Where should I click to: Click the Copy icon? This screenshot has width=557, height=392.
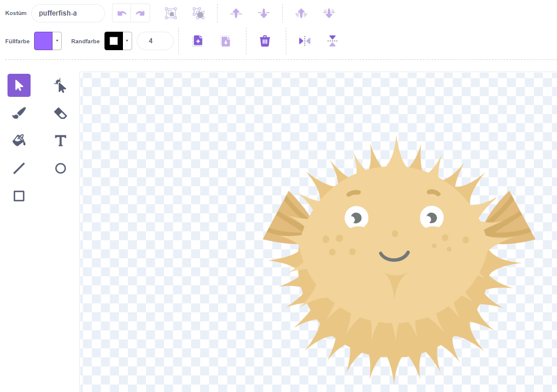point(198,41)
